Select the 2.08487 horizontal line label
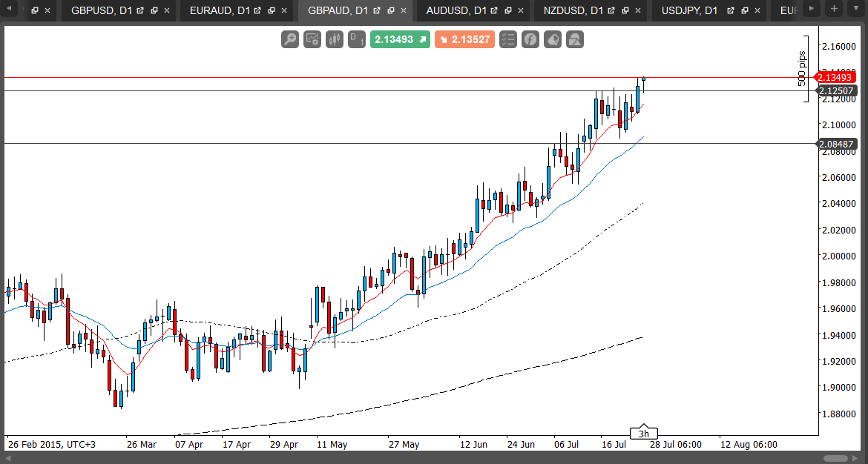Screen dimensions: 868x464 click(x=836, y=144)
